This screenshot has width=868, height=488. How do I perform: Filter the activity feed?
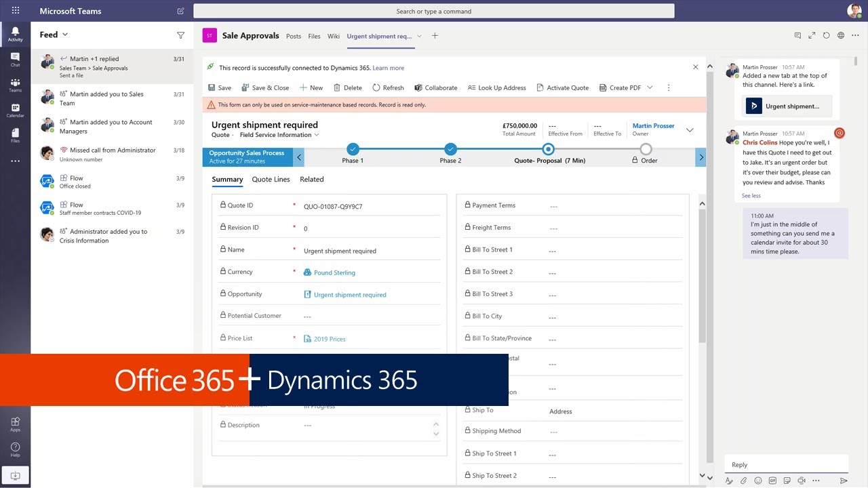180,35
